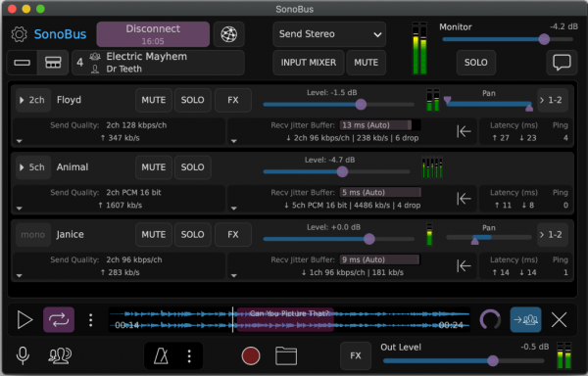Click Animal's 5 ms jitter buffer bar
This screenshot has height=376, width=588.
[x=380, y=193]
